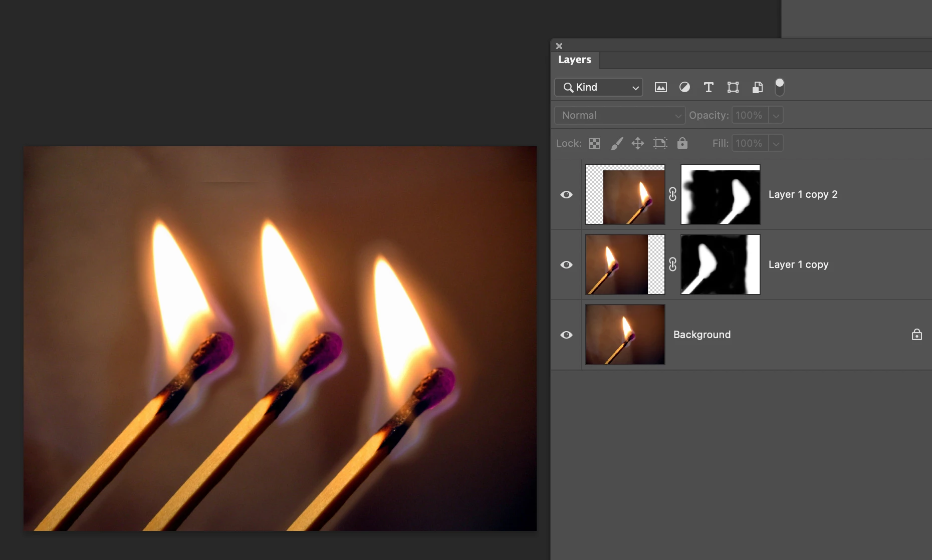Hide Layer 1 copy visibility eye
Screen dimensions: 932x560
click(x=567, y=264)
